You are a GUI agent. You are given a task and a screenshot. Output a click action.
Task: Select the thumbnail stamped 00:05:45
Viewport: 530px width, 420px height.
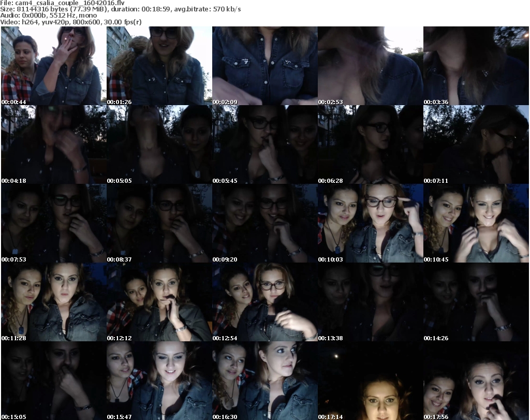264,144
